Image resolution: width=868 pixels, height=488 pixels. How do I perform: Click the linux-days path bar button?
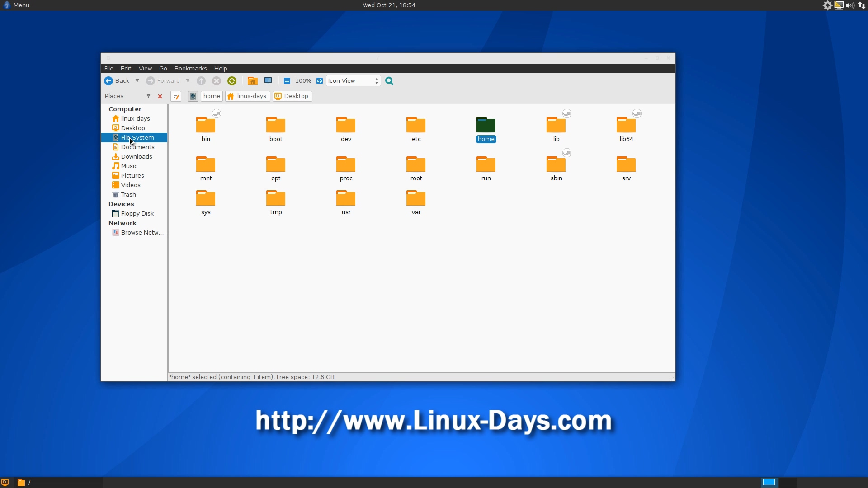247,96
